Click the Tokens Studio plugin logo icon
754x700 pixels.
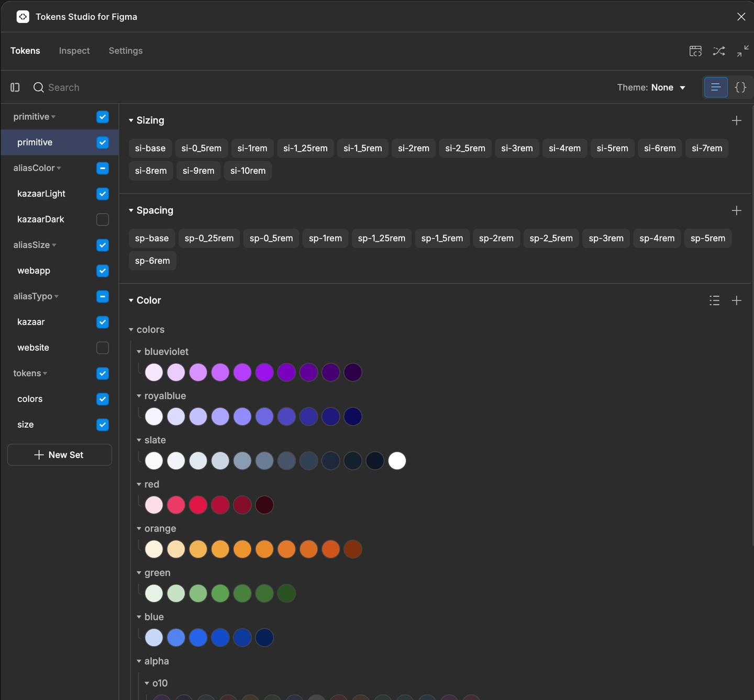pyautogui.click(x=23, y=17)
